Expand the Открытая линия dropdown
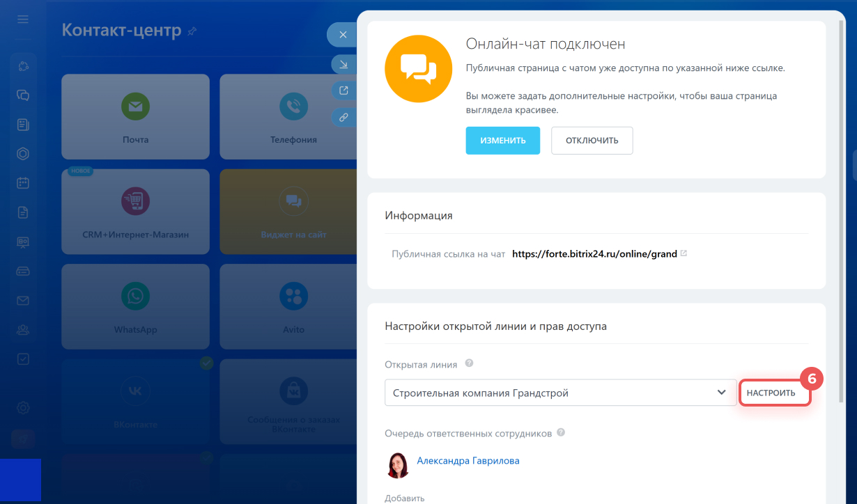Screen dimensions: 857x504 (x=721, y=393)
